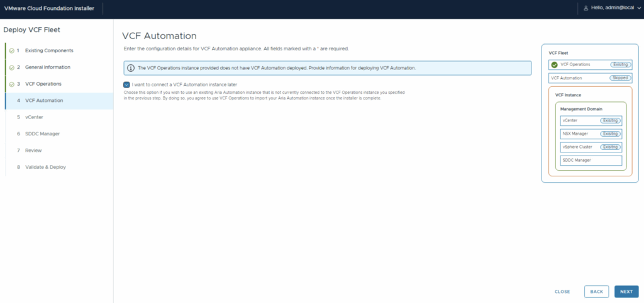Click the check icon next to step 3 VCF Operations
The image size is (644, 303).
pyautogui.click(x=12, y=84)
